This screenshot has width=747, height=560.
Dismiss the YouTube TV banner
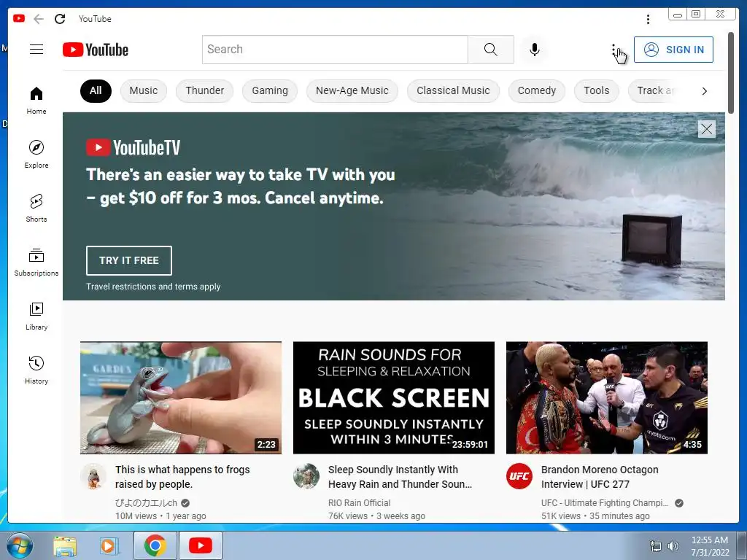[x=706, y=129]
